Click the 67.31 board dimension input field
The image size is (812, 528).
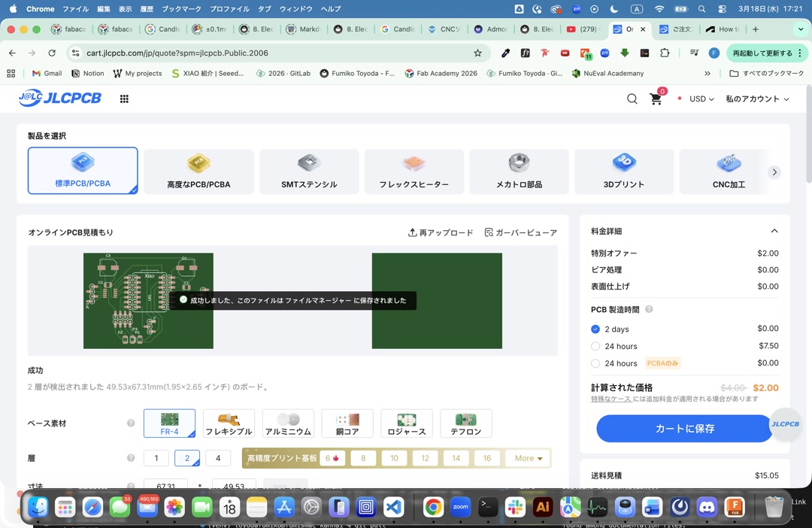coord(167,485)
